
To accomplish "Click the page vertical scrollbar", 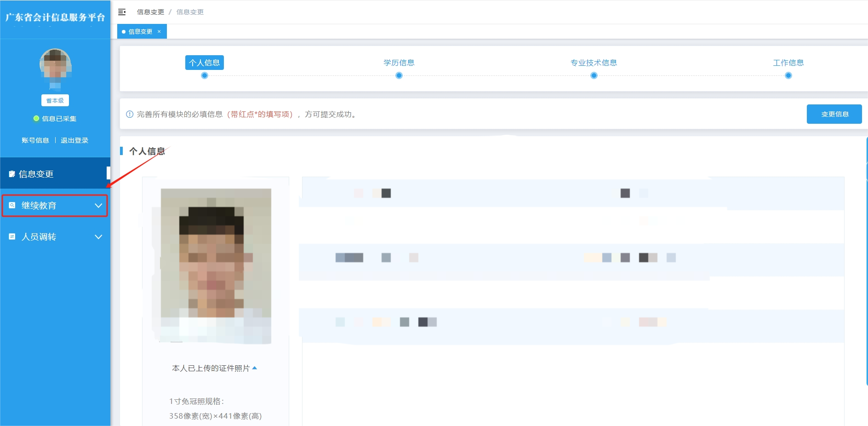I will [x=867, y=261].
